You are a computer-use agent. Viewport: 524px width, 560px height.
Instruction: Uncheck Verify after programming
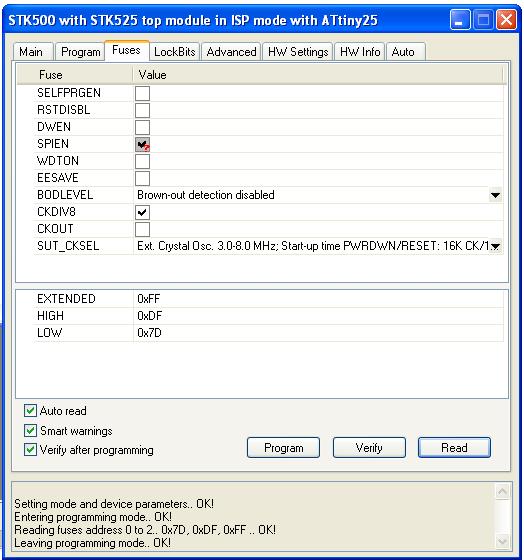tap(30, 449)
